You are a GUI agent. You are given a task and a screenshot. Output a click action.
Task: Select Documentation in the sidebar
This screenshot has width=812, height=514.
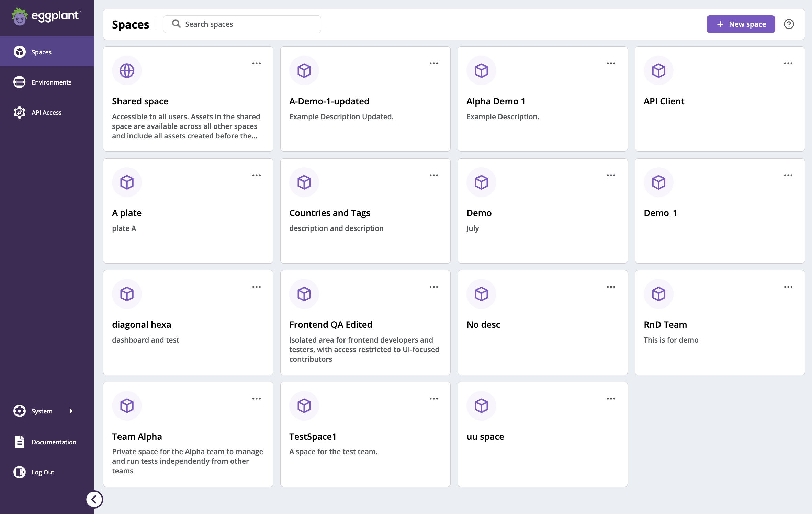tap(54, 442)
